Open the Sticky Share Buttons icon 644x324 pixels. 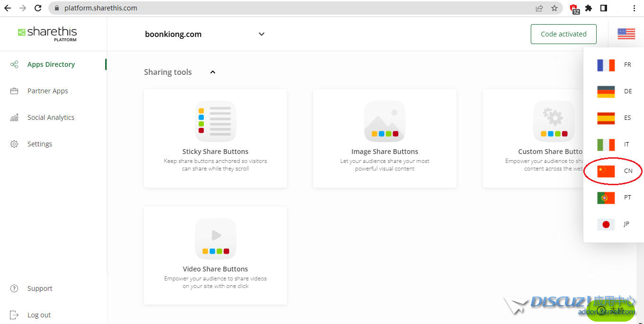[216, 121]
